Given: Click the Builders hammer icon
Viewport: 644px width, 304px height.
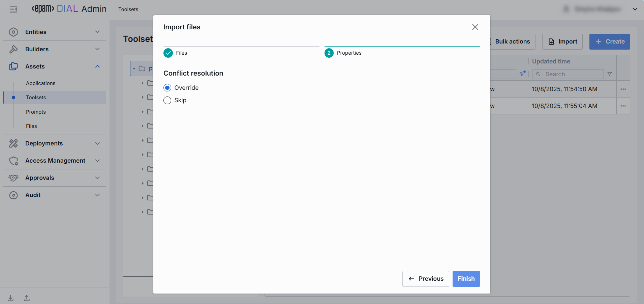Looking at the screenshot, I should (13, 49).
